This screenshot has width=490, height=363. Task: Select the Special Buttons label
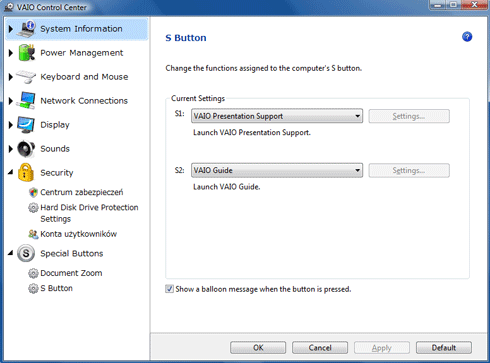click(72, 253)
